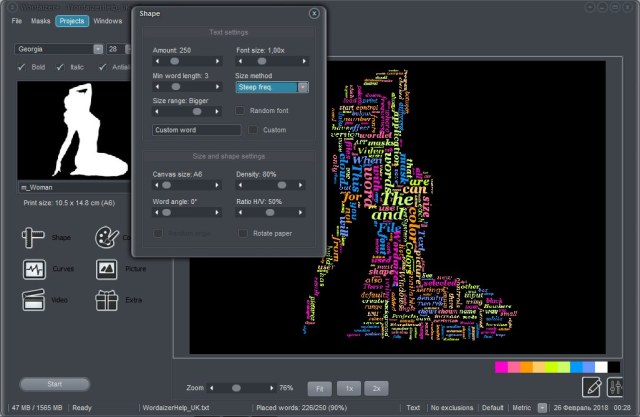The width and height of the screenshot is (640, 417).
Task: Expand the Georgia font dropdown
Action: pos(58,48)
